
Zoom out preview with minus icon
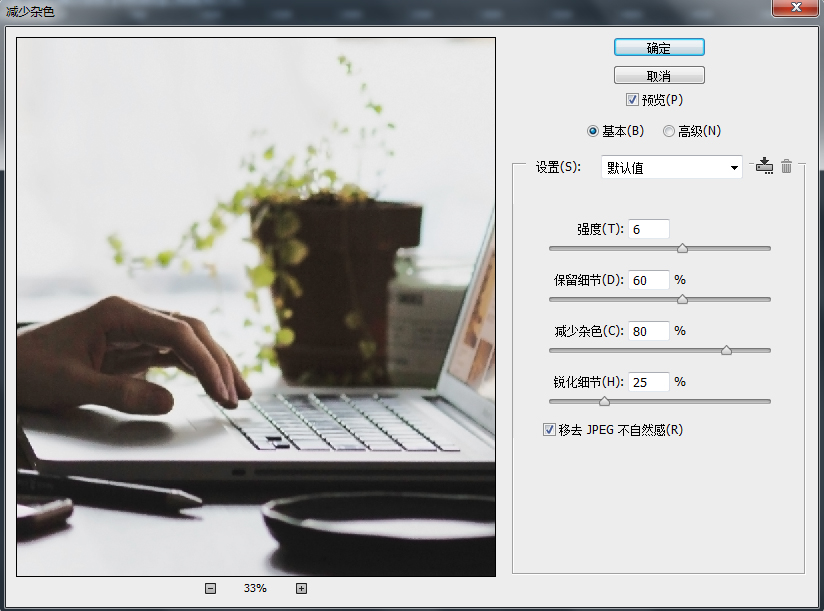click(210, 589)
